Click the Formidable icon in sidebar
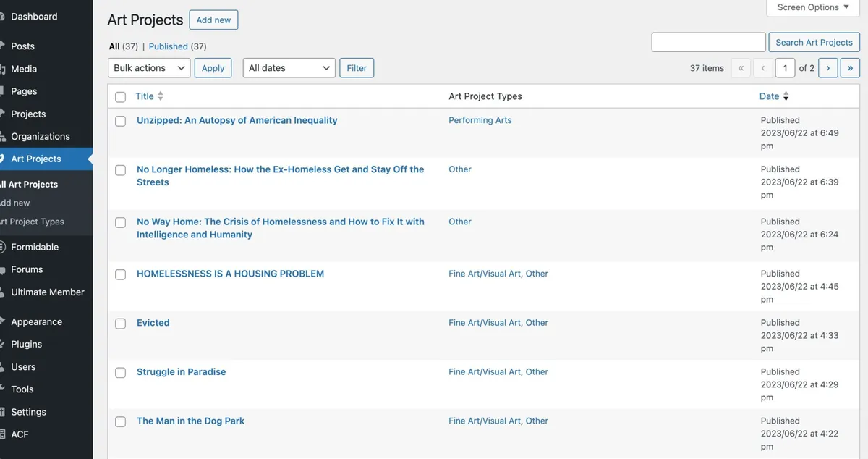Screen dimensions: 868x459 (x=2, y=247)
